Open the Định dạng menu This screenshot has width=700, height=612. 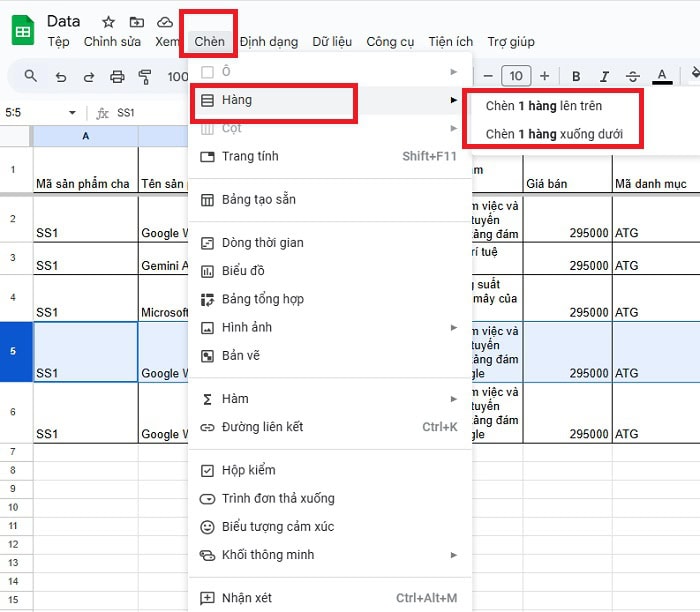point(269,42)
